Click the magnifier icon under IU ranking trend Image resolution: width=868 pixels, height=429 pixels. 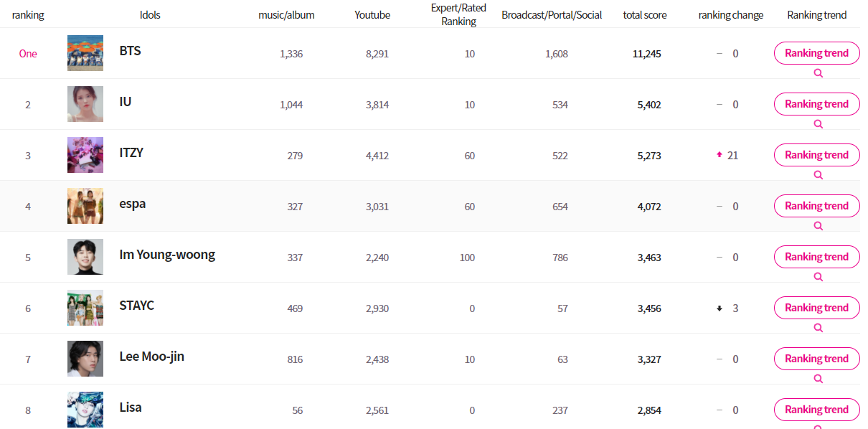pos(819,124)
